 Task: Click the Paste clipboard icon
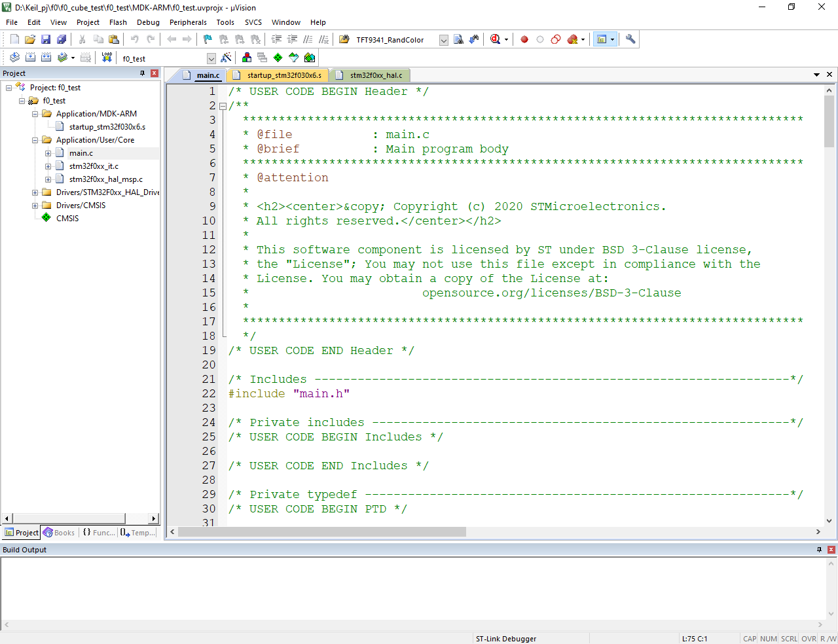[x=114, y=39]
